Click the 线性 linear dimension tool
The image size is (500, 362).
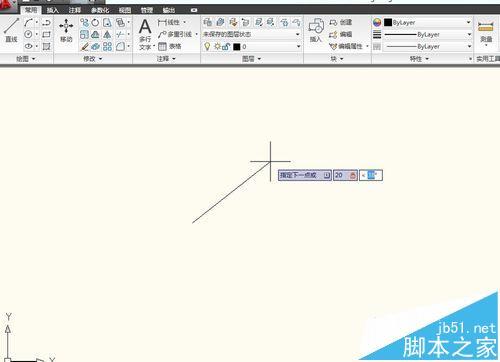point(168,23)
